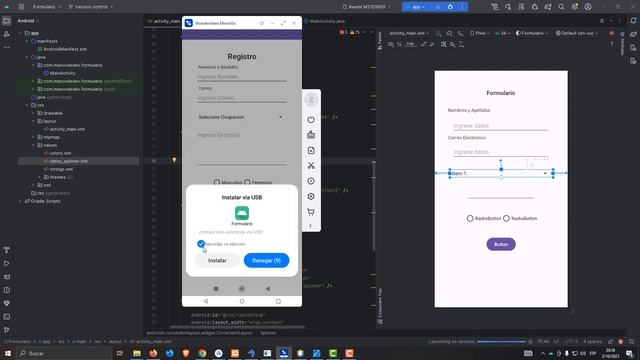Open the Resource Manager sidebar icon
This screenshot has height=360, width=640.
point(7,34)
